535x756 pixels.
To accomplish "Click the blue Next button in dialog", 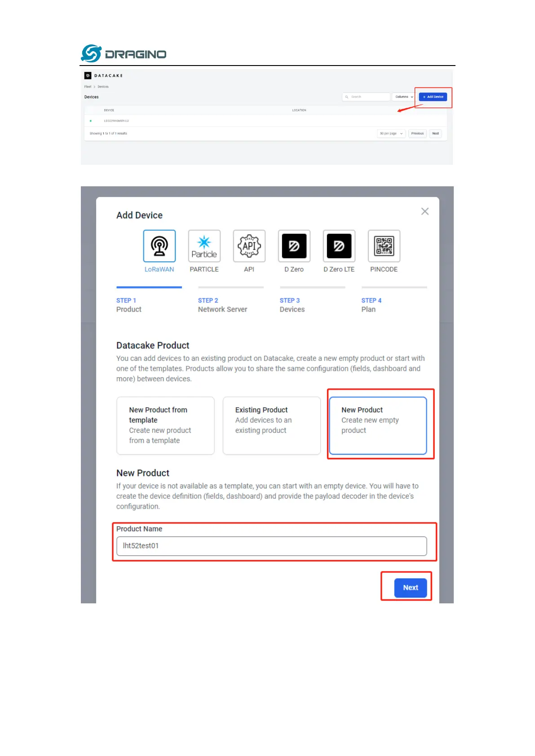I will (x=411, y=588).
